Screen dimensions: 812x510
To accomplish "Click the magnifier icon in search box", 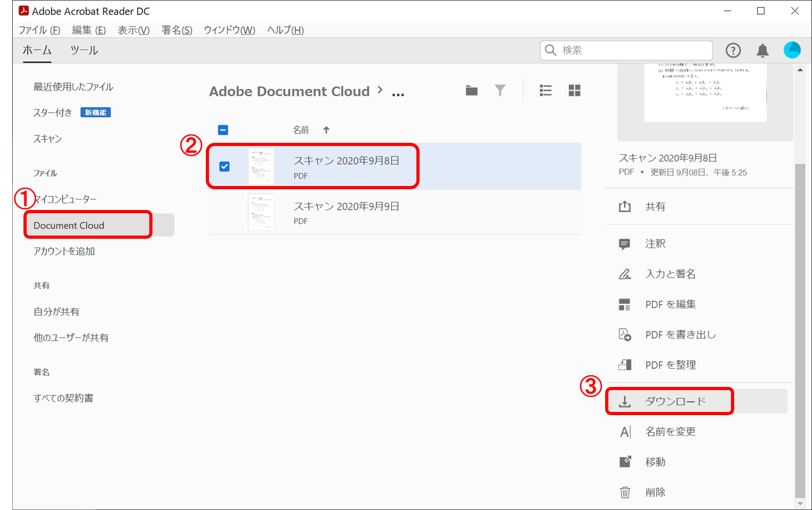I will pos(551,50).
